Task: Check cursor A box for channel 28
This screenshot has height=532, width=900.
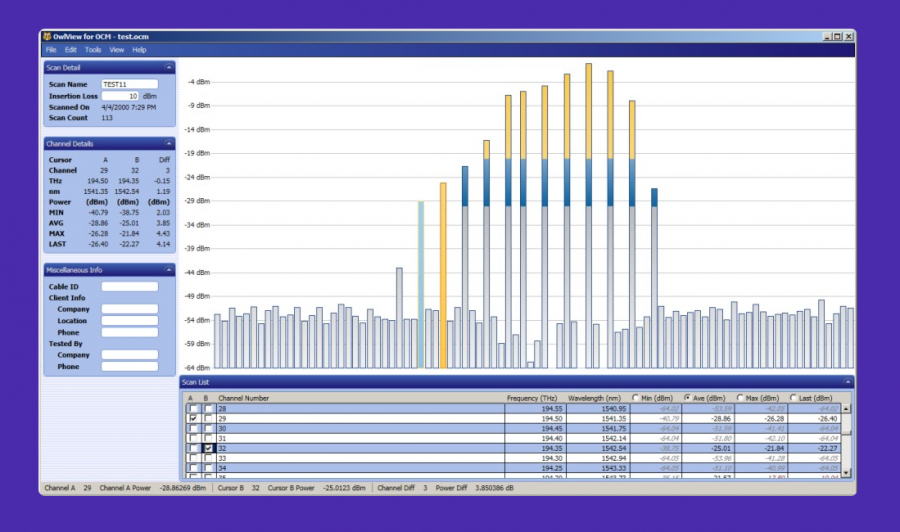Action: pyautogui.click(x=193, y=409)
